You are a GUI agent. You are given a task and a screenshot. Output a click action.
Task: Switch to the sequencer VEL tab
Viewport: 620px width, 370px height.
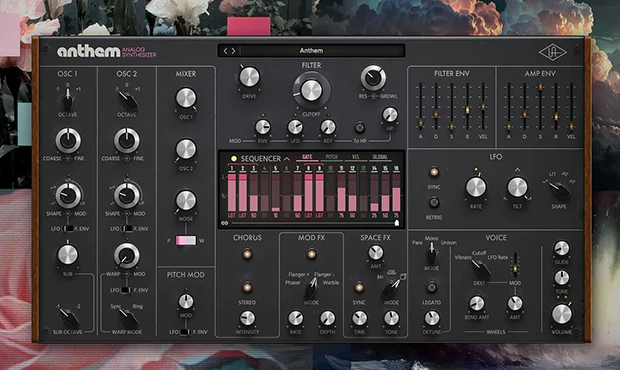(x=355, y=157)
